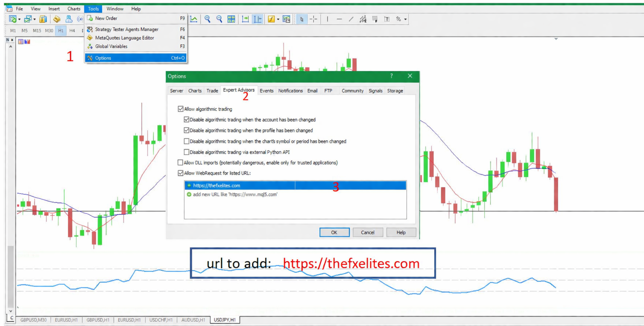
Task: Click OK in the Options dialog
Action: (x=334, y=232)
